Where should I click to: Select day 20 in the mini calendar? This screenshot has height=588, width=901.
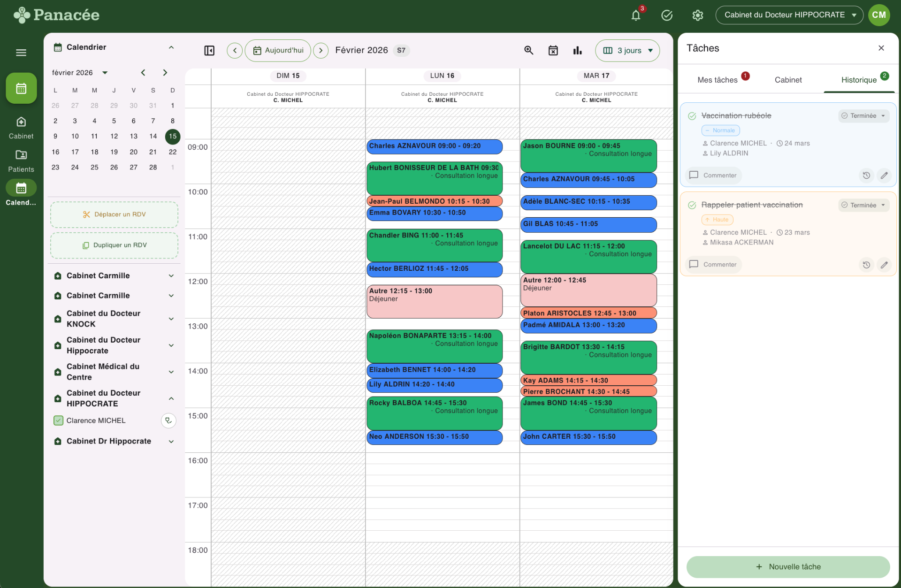[134, 152]
